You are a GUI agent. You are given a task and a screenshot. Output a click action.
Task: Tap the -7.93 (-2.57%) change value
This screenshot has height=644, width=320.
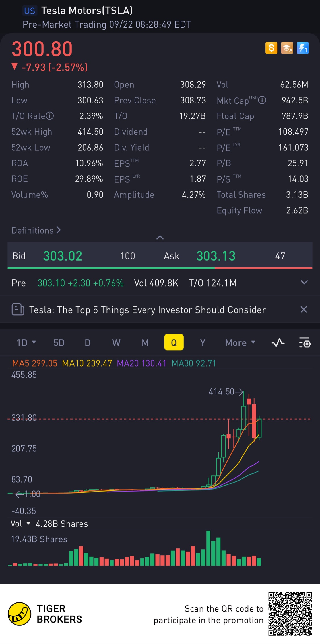[55, 67]
